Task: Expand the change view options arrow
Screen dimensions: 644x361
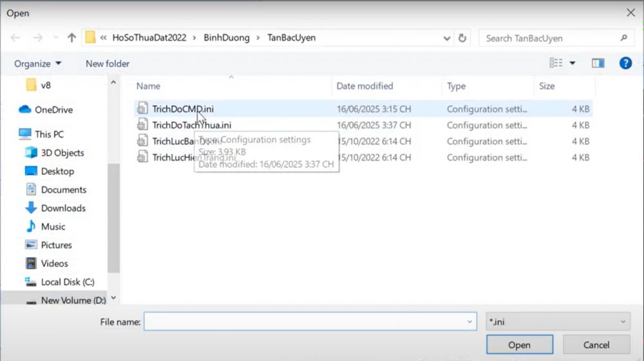Action: (573, 63)
